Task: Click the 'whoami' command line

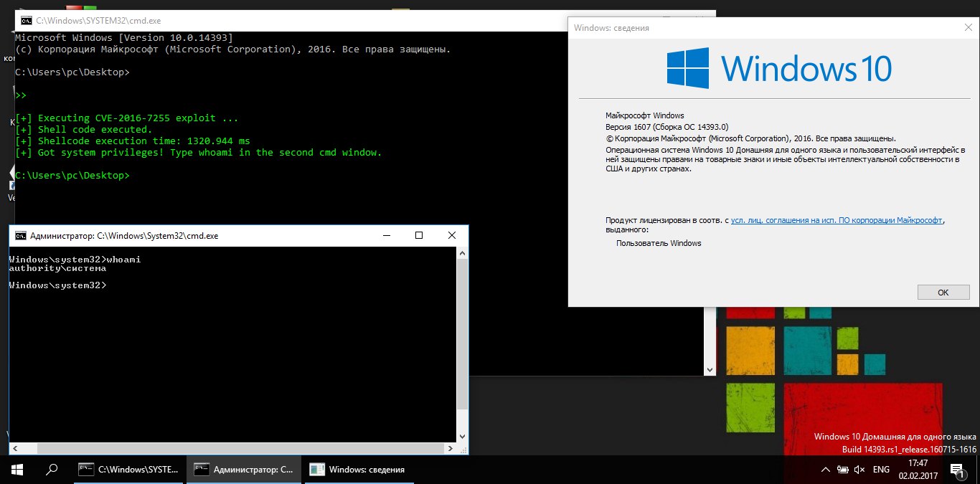Action: coord(75,259)
